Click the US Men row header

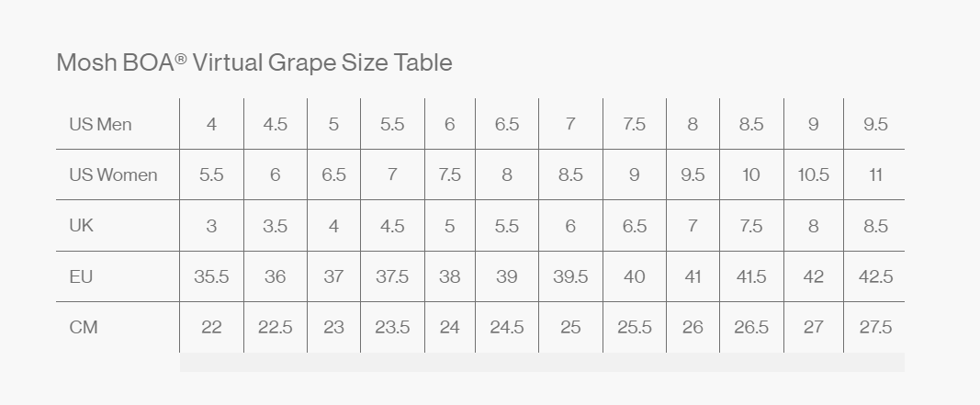(118, 124)
